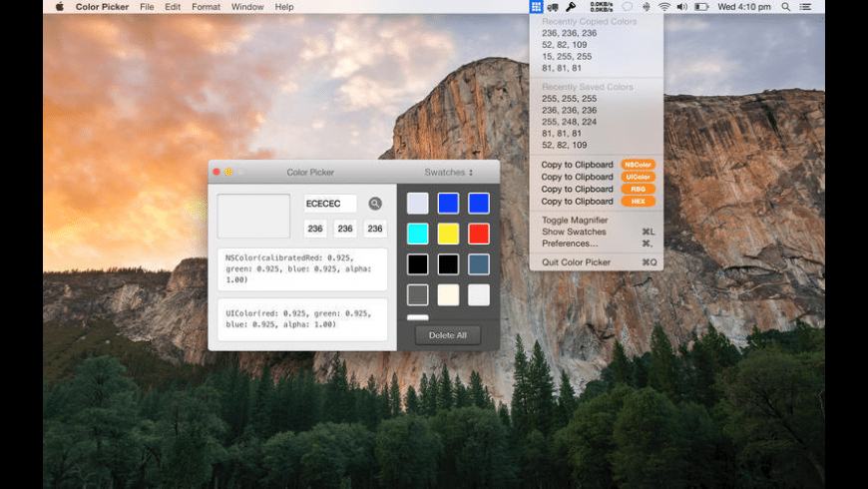Click the orange RBG badge

click(638, 189)
